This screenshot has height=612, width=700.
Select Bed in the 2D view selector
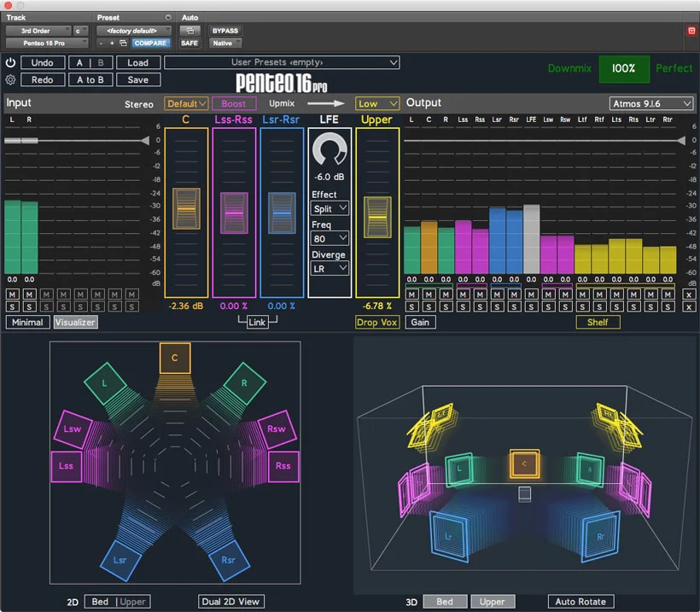(x=101, y=602)
